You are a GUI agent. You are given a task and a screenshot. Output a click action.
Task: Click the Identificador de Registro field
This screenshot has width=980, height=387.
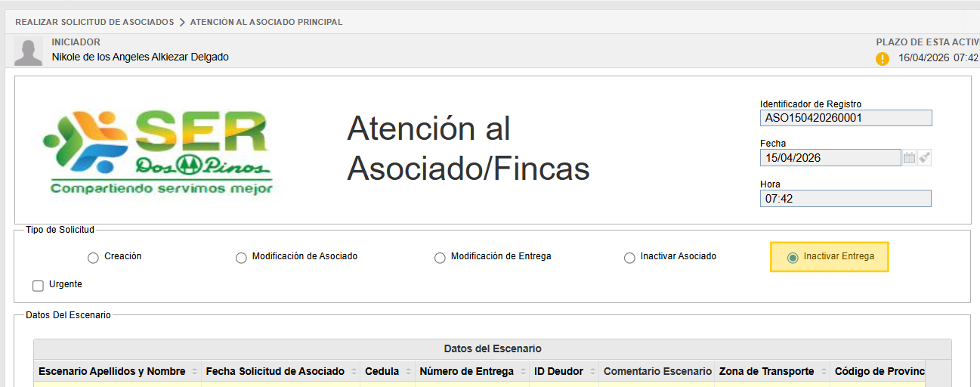846,118
